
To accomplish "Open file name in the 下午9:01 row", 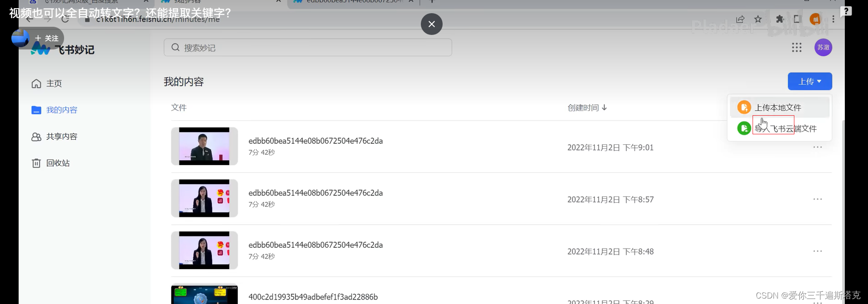I will (315, 141).
